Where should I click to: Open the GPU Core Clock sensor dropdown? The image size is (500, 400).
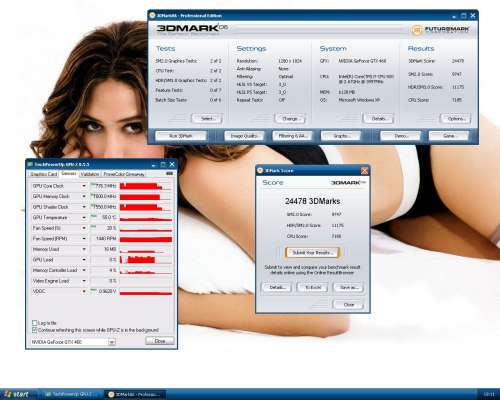(x=84, y=186)
